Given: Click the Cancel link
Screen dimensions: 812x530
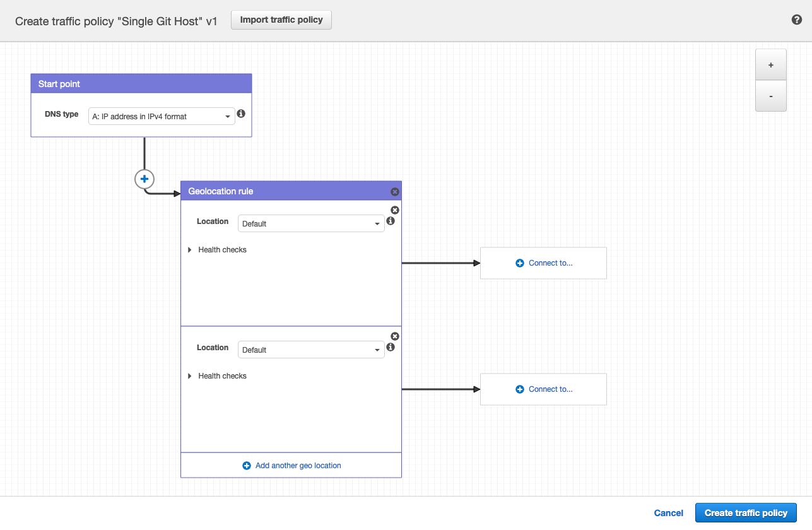Looking at the screenshot, I should point(668,513).
